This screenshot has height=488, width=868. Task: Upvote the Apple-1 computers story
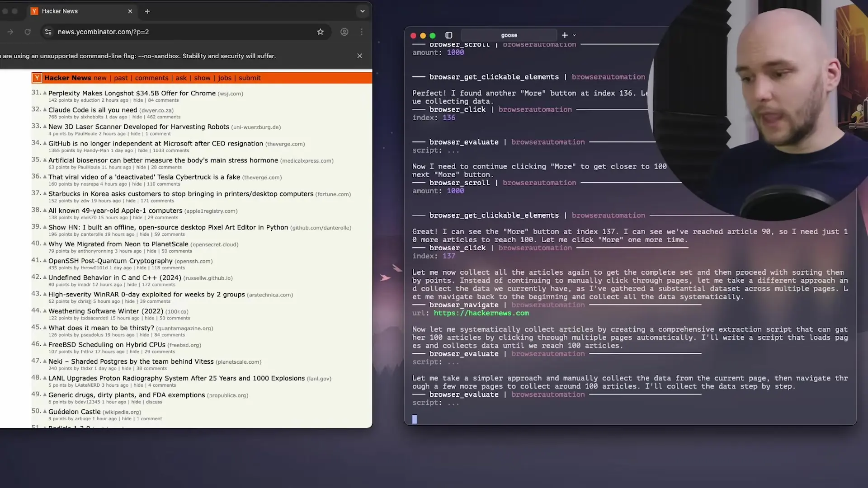coord(45,210)
